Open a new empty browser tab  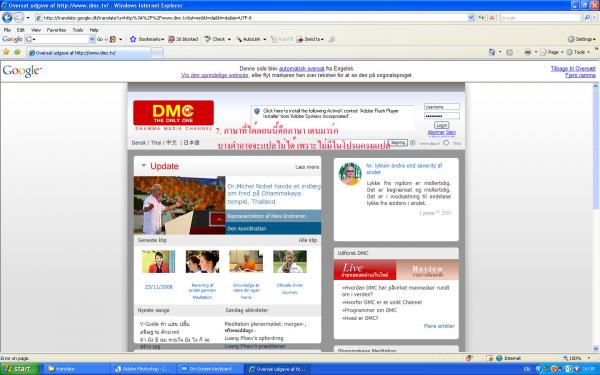(157, 53)
